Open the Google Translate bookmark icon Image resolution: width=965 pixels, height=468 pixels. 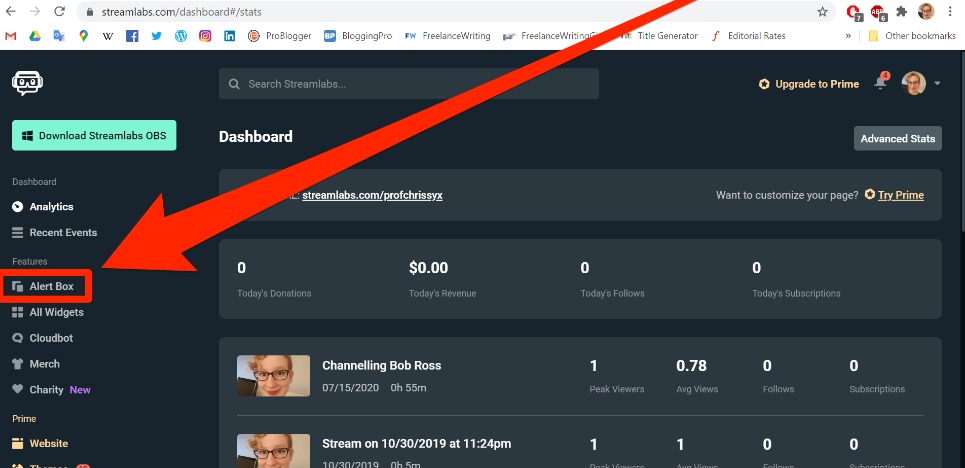59,36
